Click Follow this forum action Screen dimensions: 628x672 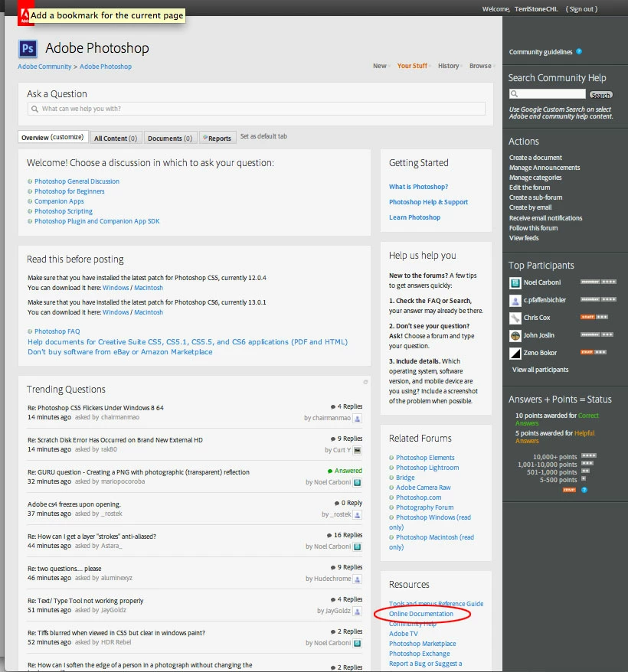533,228
